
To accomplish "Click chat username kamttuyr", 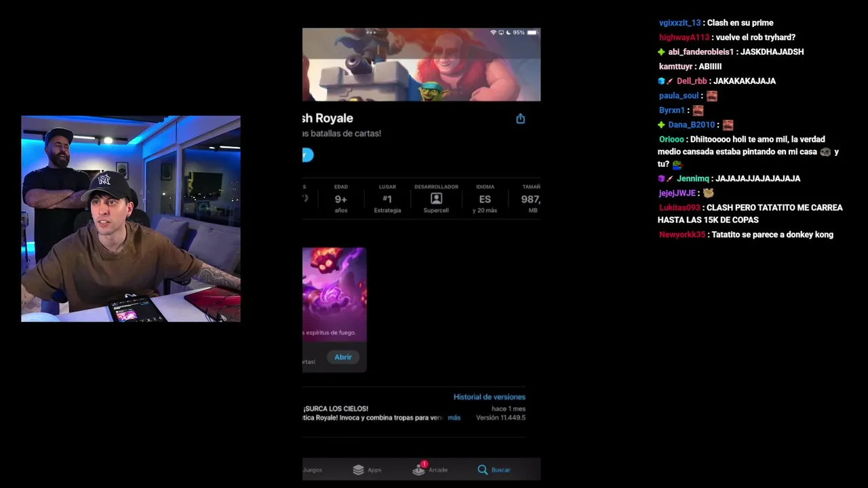I will click(675, 66).
